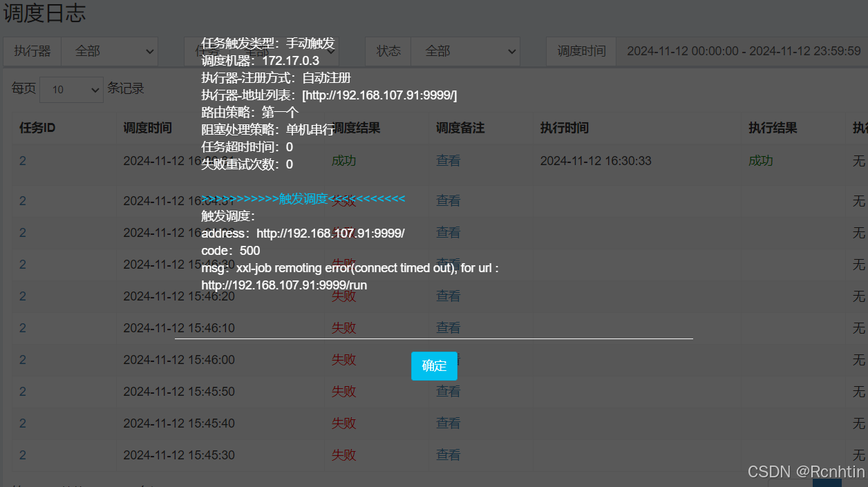Click the timestamp 2024-11-12 15:46:20
Image resolution: width=868 pixels, height=487 pixels.
click(179, 296)
